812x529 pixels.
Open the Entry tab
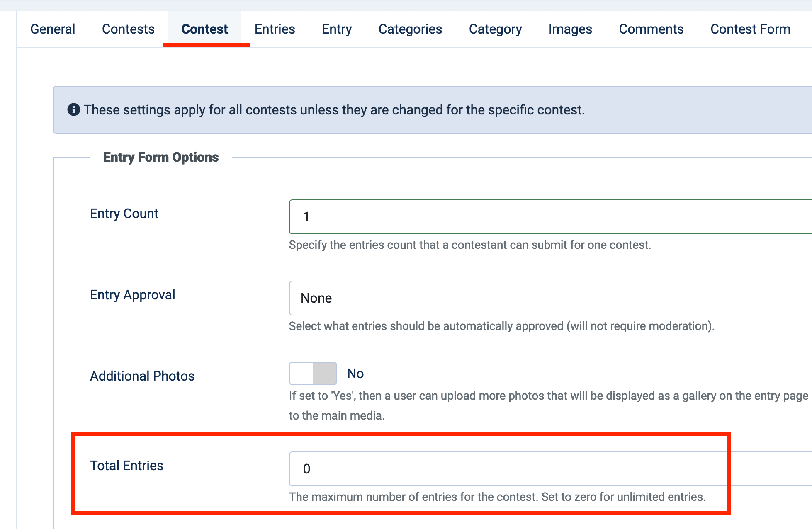point(337,29)
